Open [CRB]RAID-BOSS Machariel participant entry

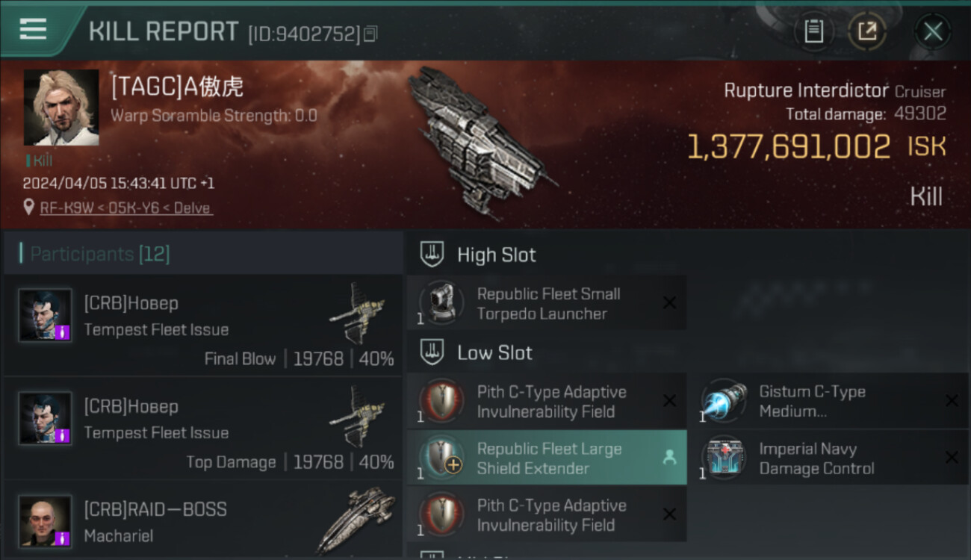click(203, 520)
